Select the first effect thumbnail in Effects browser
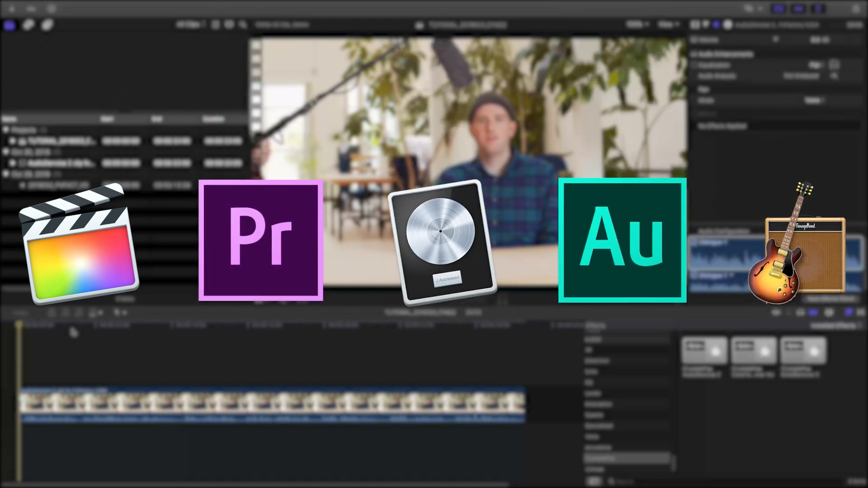The width and height of the screenshot is (868, 488). click(x=704, y=350)
